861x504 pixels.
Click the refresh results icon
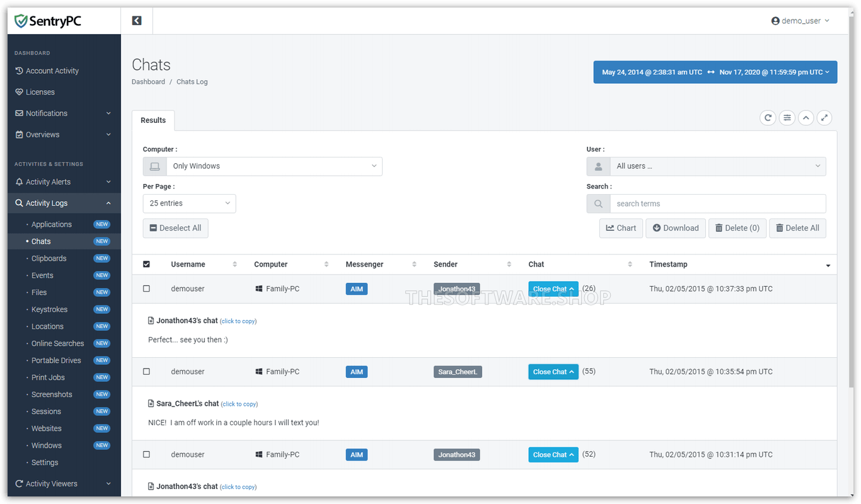pos(768,118)
